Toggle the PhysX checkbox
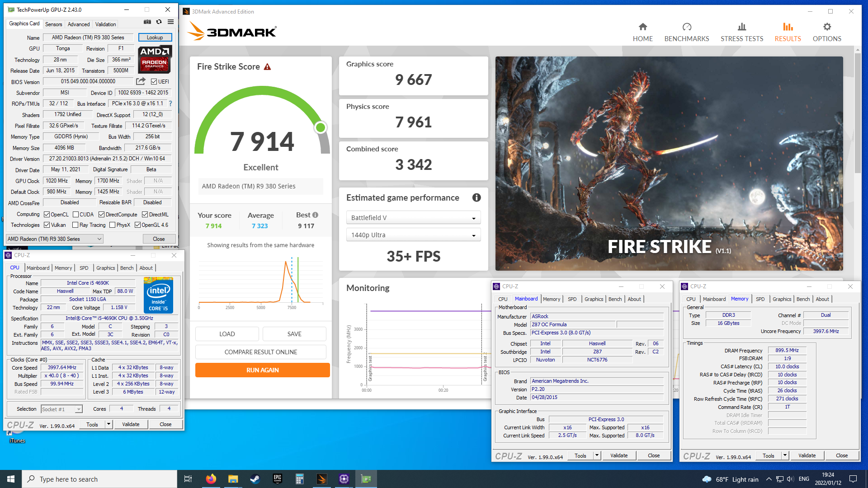The image size is (868, 488). [x=112, y=225]
